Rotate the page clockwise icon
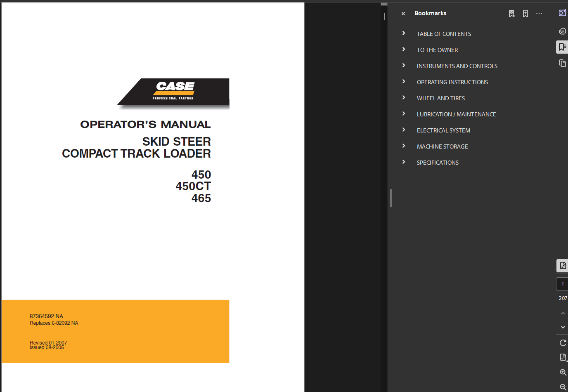This screenshot has height=392, width=568. 563,343
